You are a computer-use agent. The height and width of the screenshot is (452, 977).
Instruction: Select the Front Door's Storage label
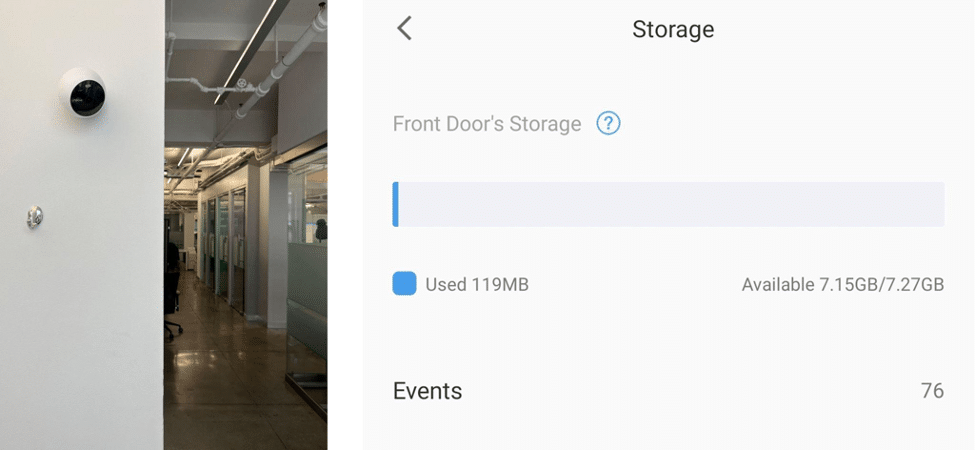[x=486, y=124]
